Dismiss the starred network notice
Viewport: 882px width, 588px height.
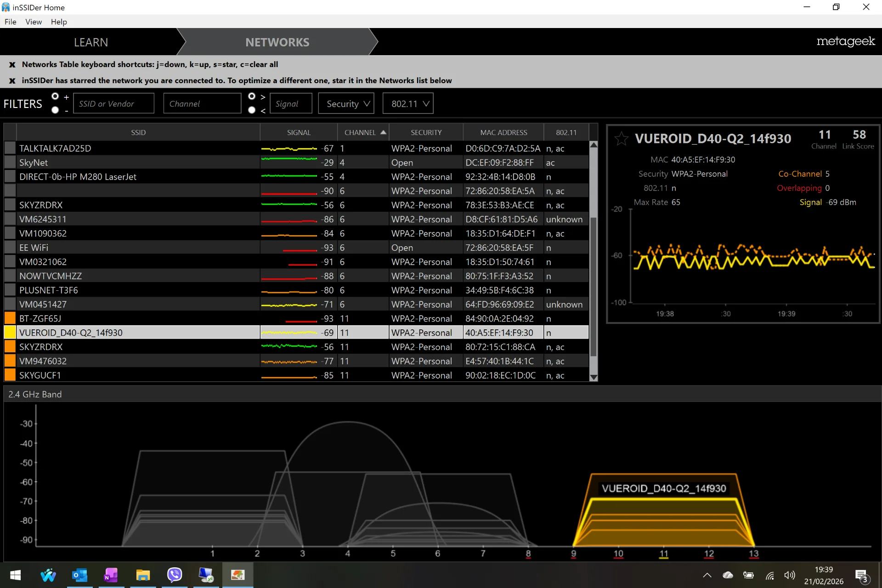pyautogui.click(x=12, y=81)
